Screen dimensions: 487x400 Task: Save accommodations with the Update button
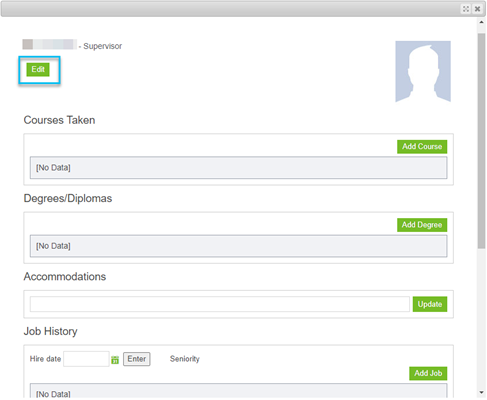(430, 304)
